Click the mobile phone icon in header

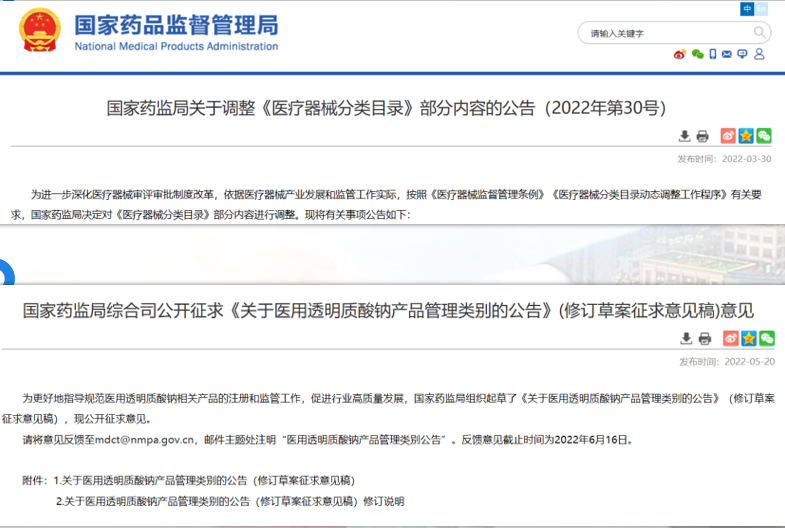click(x=713, y=55)
